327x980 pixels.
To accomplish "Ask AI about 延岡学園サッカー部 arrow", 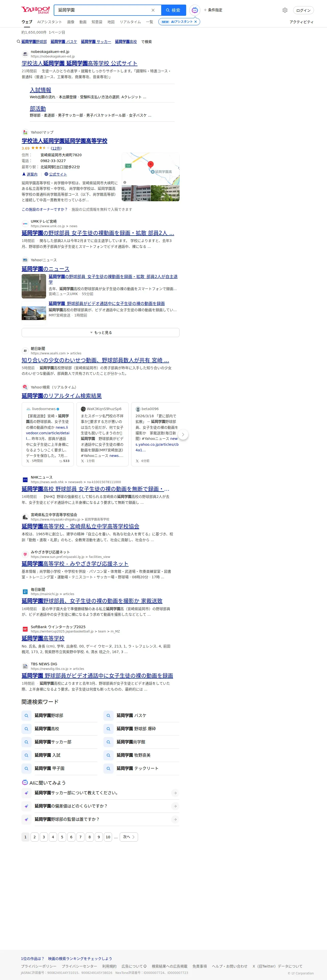I will 175,793.
